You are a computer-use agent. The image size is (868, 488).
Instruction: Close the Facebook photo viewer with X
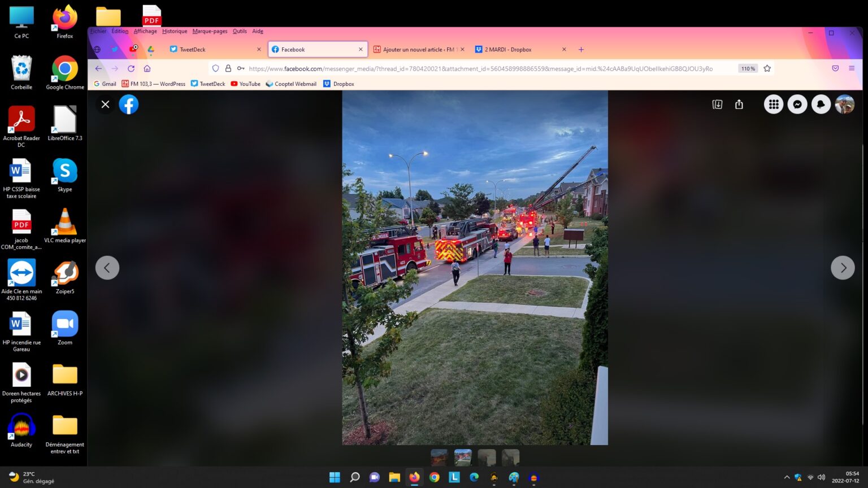click(105, 104)
